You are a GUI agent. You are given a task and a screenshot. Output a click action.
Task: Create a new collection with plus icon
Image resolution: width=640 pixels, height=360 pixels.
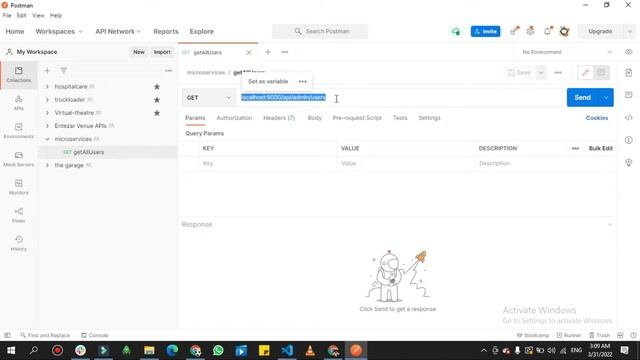[47, 71]
